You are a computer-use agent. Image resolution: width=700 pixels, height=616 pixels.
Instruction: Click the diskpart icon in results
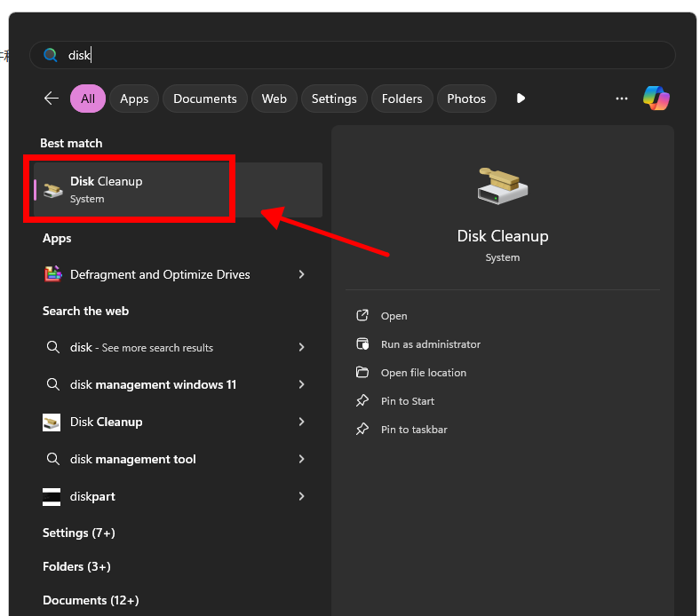[x=52, y=496]
